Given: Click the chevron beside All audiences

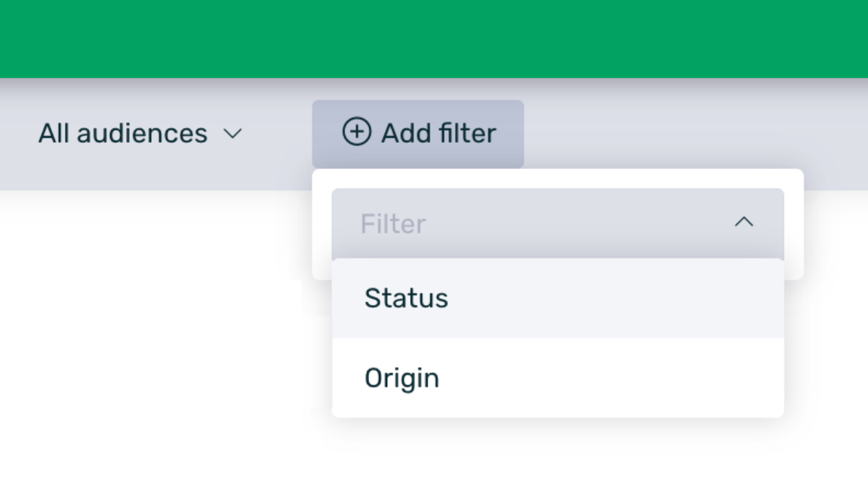Looking at the screenshot, I should (233, 134).
